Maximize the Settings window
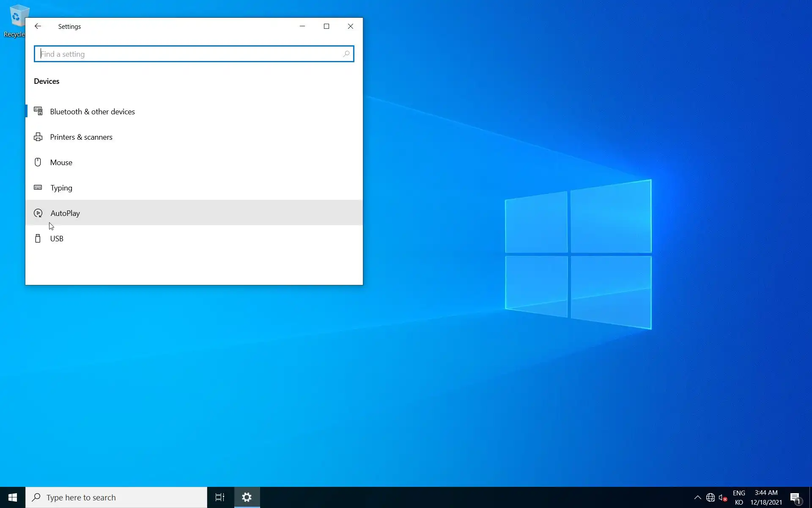This screenshot has height=508, width=812. (326, 26)
